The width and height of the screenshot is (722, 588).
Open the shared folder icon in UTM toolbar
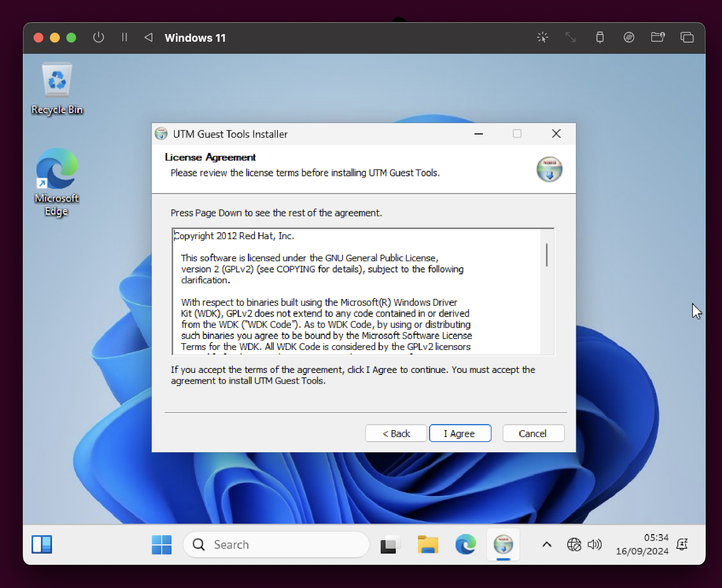tap(658, 37)
